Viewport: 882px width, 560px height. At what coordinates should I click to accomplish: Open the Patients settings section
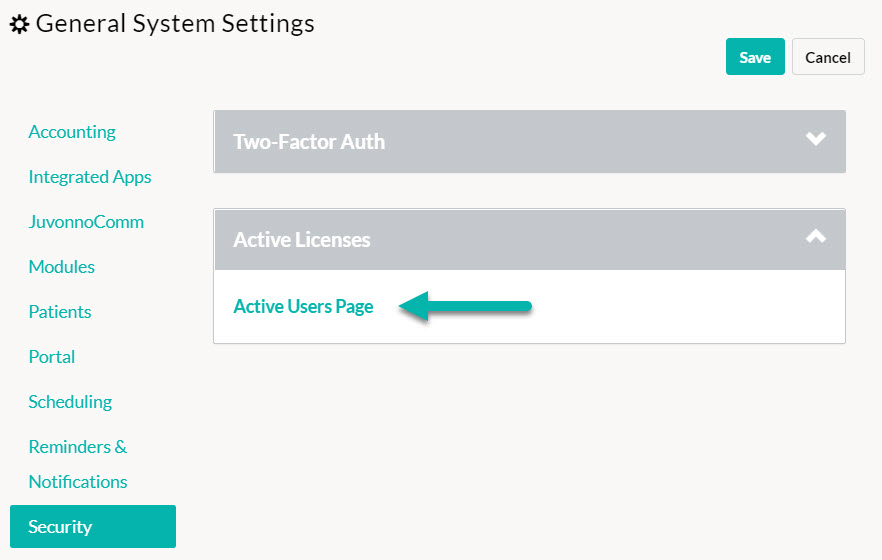tap(60, 311)
